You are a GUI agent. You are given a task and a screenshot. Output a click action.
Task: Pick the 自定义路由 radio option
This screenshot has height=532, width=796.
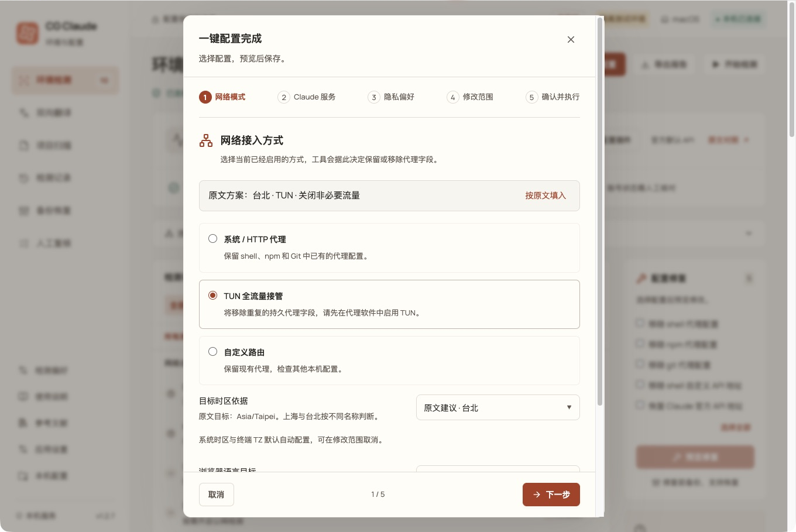coord(213,352)
